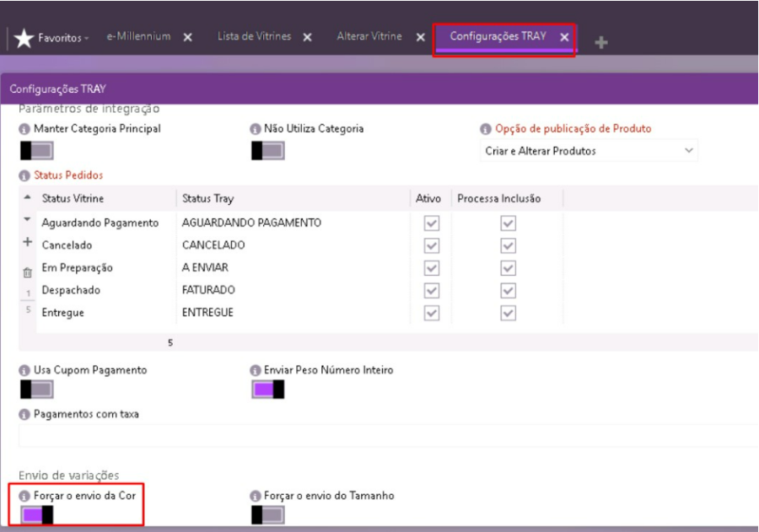Toggle Não Utiliza Categoria switch

267,151
